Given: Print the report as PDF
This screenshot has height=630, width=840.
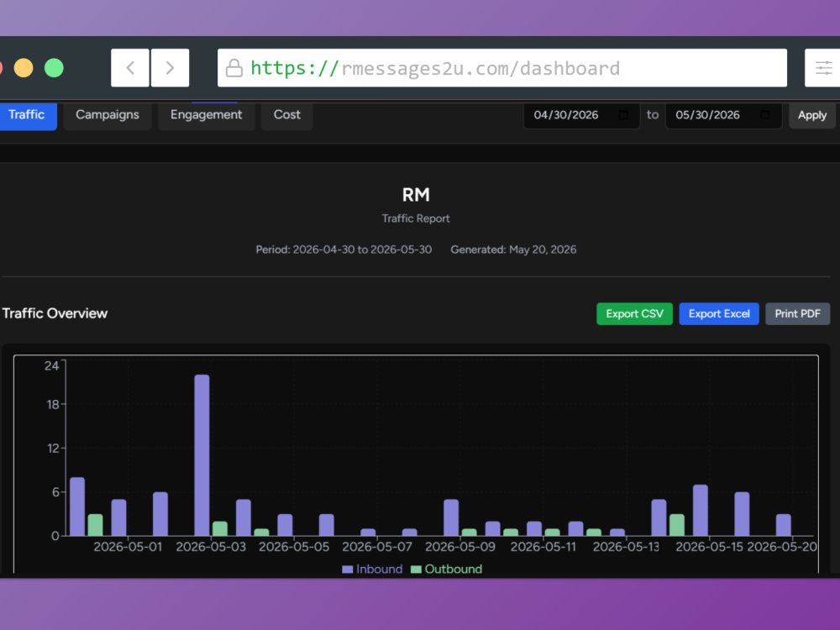Looking at the screenshot, I should pyautogui.click(x=798, y=314).
